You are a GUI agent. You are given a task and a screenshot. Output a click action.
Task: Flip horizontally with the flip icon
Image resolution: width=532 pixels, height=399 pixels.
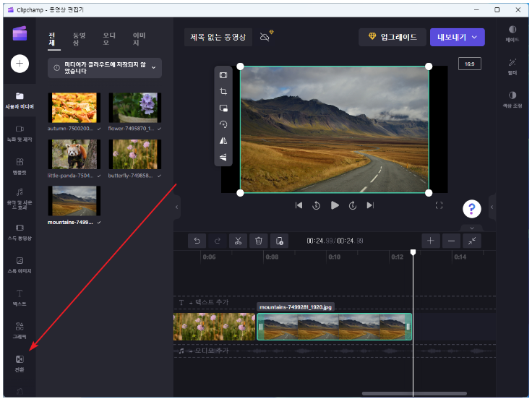point(223,140)
